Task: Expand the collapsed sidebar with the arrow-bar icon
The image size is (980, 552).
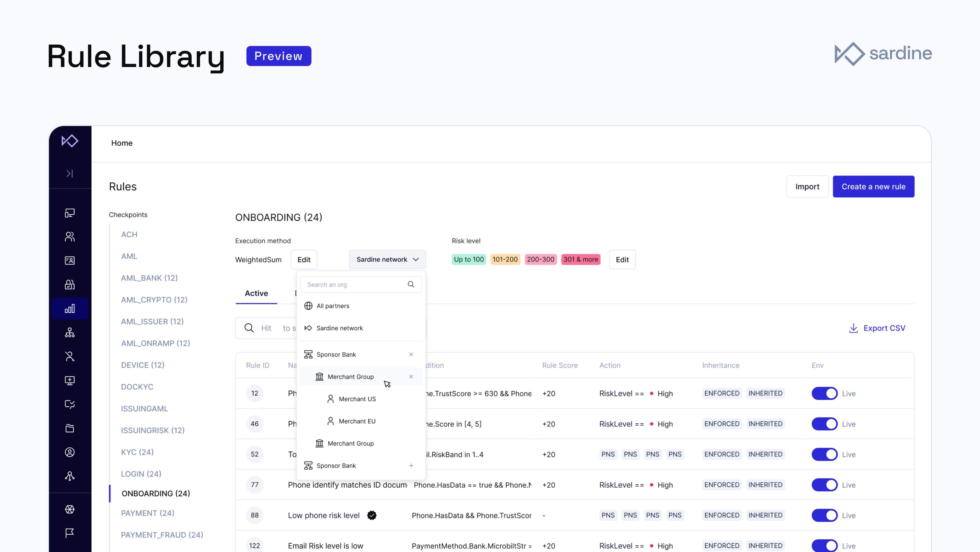Action: point(70,174)
